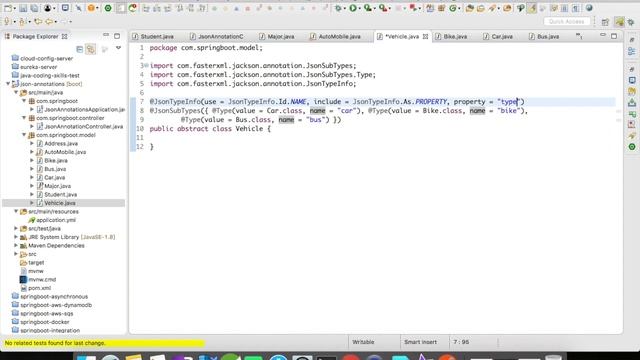
Task: Collapse the json-annotations project
Action: (8, 84)
